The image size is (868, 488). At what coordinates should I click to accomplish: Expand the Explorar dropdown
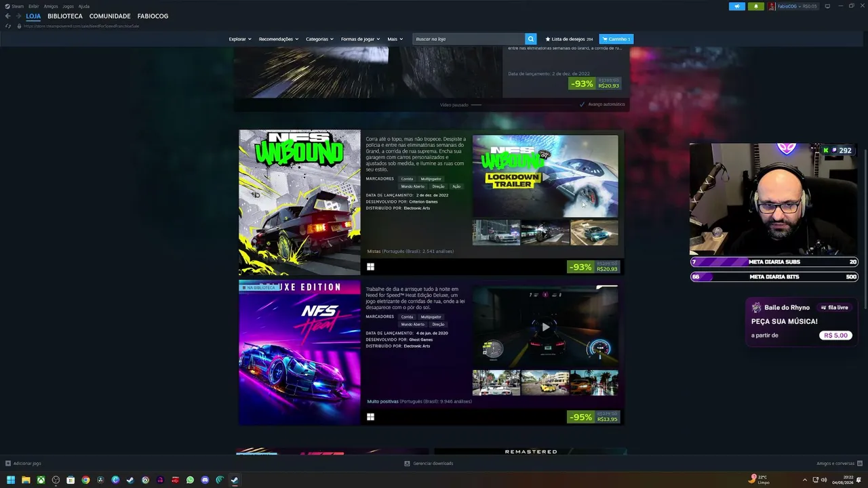tap(240, 39)
